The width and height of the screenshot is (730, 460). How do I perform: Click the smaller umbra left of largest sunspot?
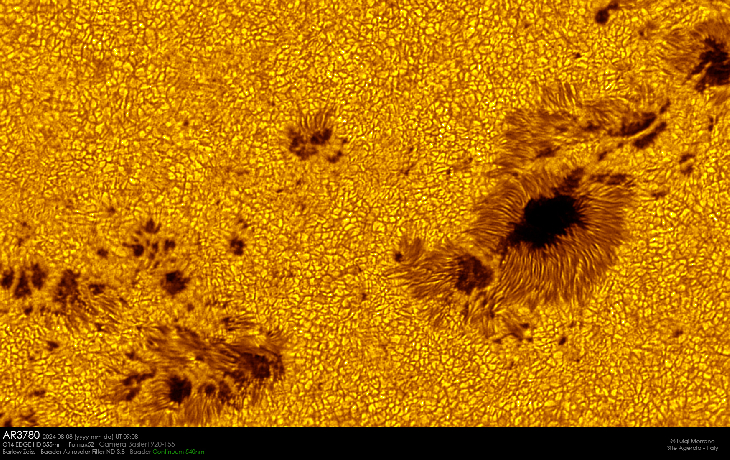pyautogui.click(x=471, y=274)
